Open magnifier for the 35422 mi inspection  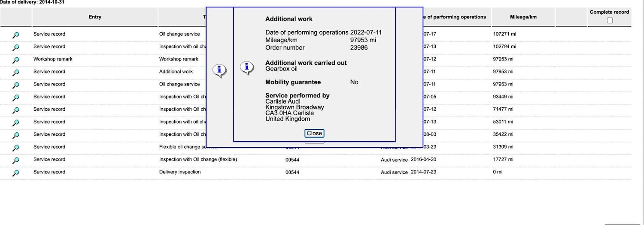tap(16, 135)
